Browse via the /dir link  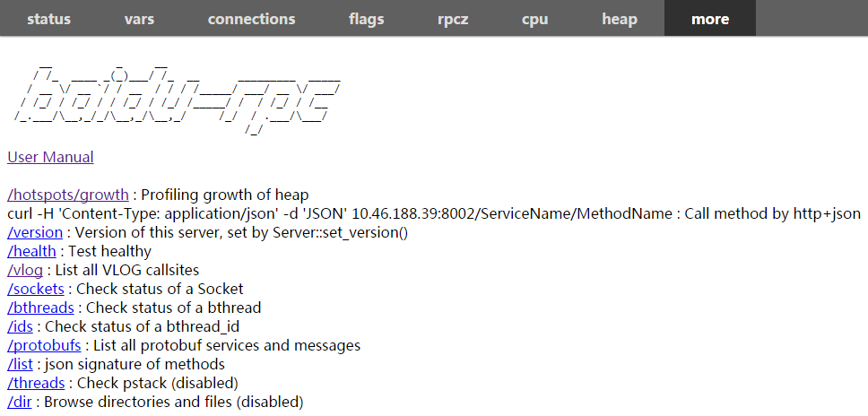click(x=20, y=402)
